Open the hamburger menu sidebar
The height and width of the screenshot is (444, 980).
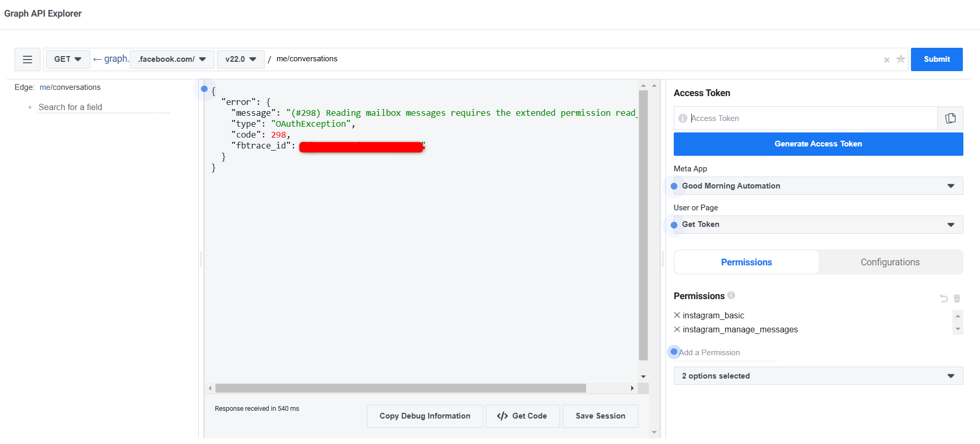28,60
